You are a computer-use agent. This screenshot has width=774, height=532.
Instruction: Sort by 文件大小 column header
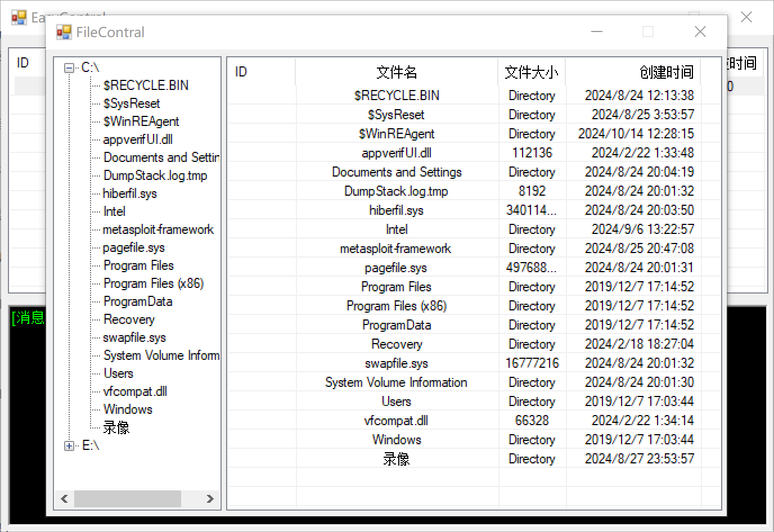532,72
